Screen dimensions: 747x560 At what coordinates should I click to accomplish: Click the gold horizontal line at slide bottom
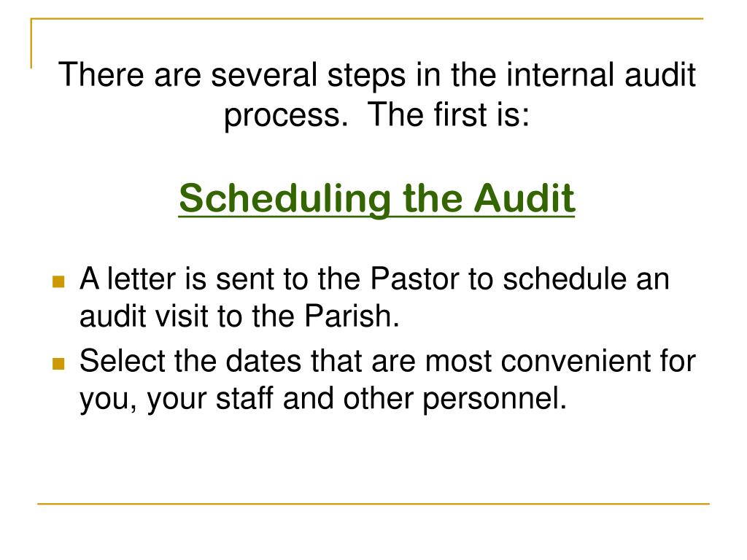[373, 503]
